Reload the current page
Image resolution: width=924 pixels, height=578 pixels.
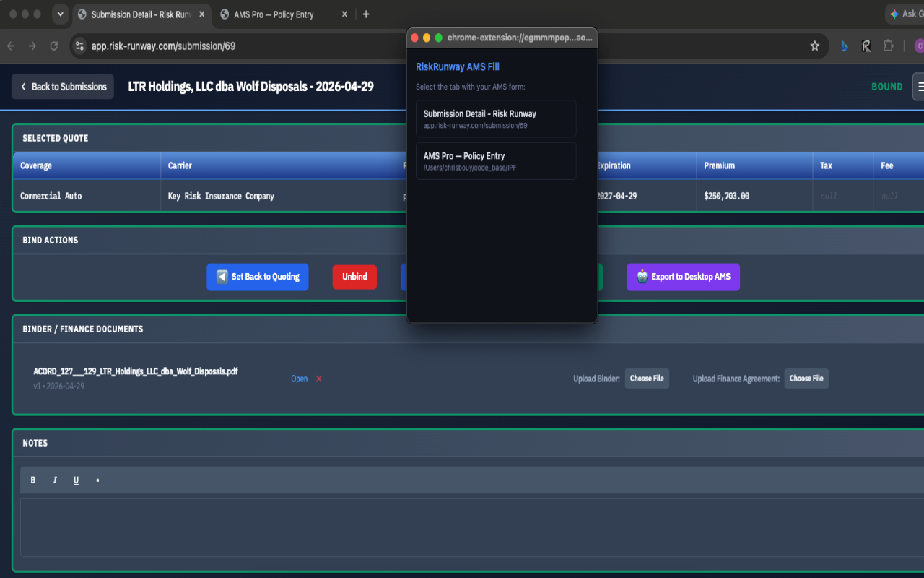pos(53,46)
